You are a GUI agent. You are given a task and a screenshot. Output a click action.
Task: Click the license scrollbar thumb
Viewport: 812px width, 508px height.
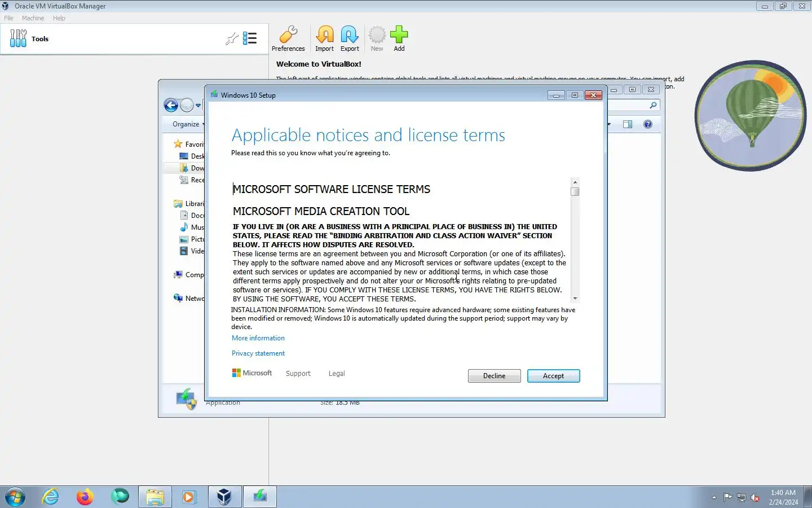[575, 191]
